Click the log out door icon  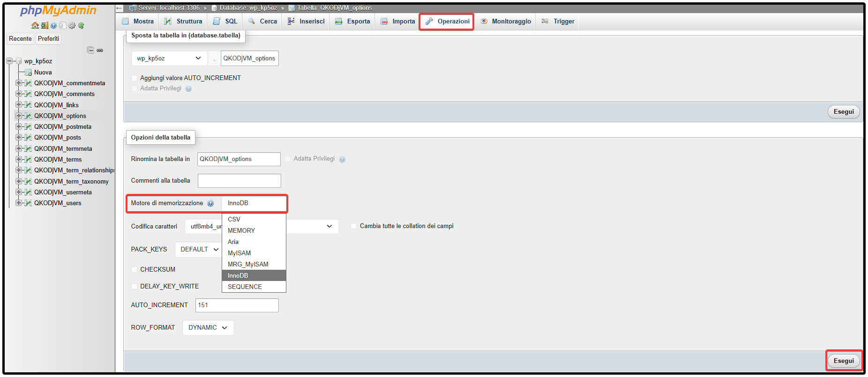click(45, 25)
